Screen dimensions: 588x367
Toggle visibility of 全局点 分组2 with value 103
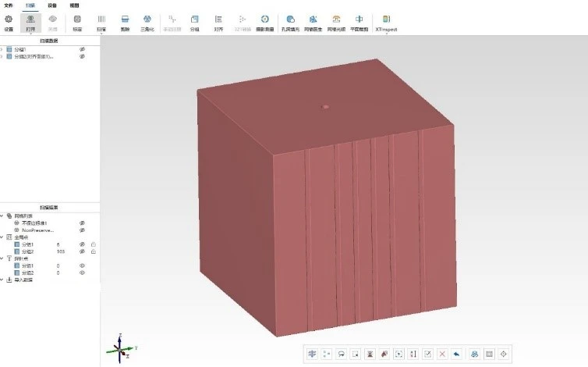tap(82, 251)
